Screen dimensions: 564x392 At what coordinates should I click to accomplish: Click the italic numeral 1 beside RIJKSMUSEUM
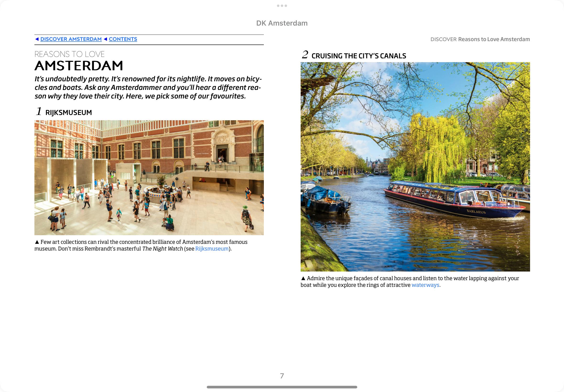pyautogui.click(x=38, y=111)
